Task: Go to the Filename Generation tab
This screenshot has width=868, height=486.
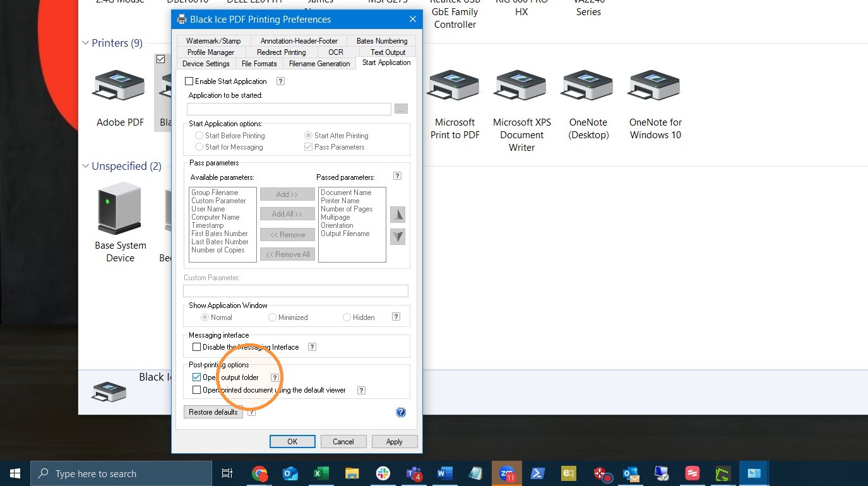Action: 319,64
